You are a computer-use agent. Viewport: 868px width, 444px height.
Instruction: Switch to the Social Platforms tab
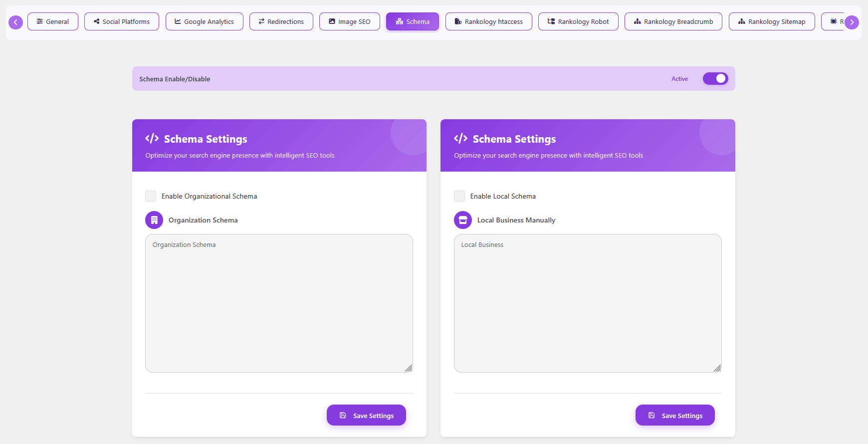(121, 21)
